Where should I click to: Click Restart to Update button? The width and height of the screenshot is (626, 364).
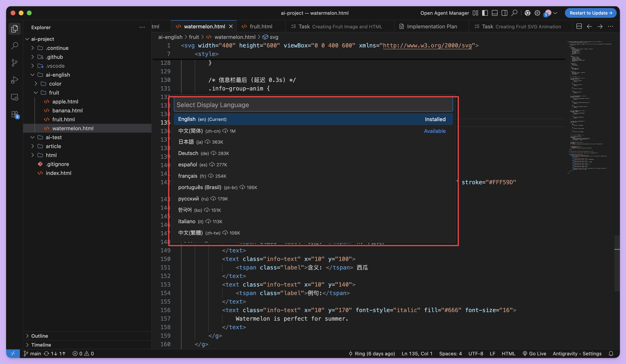(590, 13)
